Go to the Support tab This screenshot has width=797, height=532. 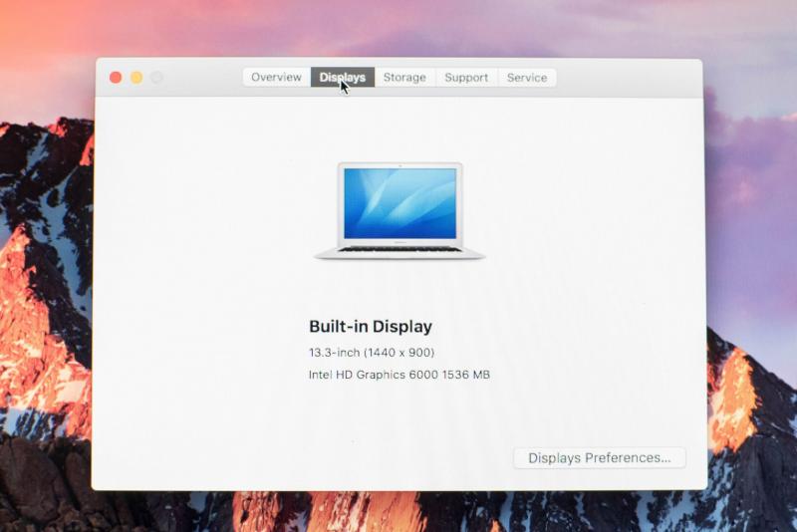pos(466,78)
